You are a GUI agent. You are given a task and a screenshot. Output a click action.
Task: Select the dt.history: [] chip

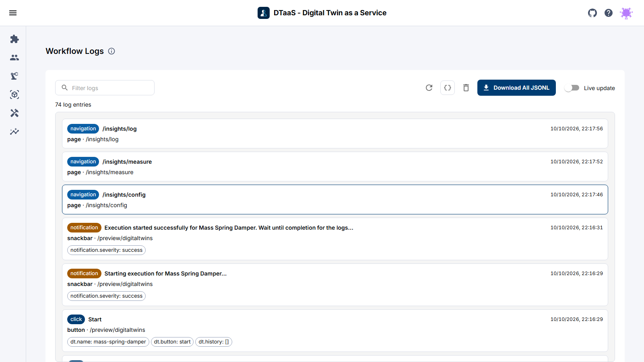[214, 342]
